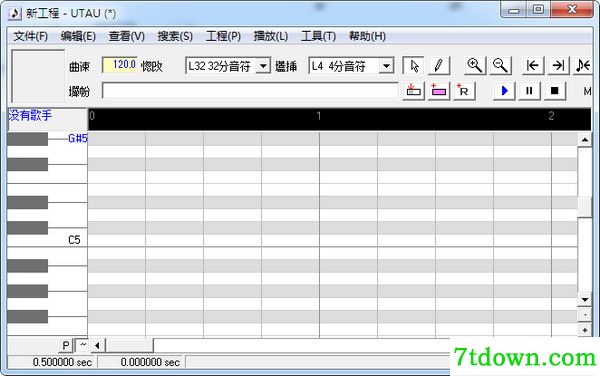The width and height of the screenshot is (600, 376).
Task: Click the empty lyric input field
Action: point(250,91)
